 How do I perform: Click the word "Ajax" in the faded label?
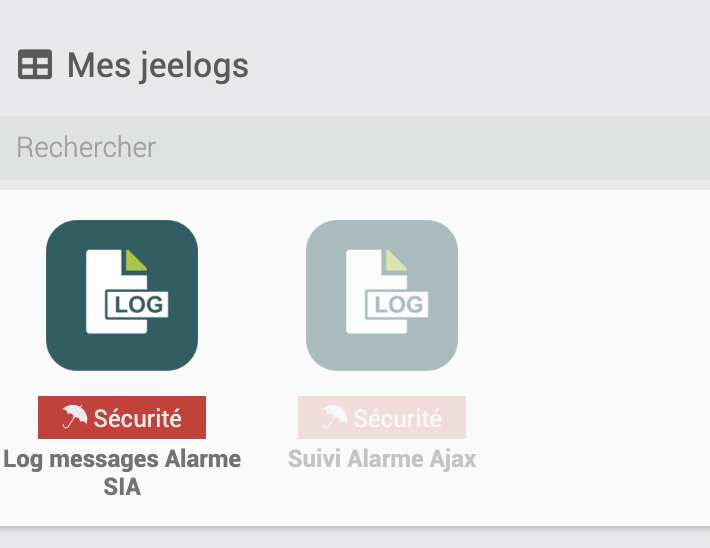pos(454,460)
